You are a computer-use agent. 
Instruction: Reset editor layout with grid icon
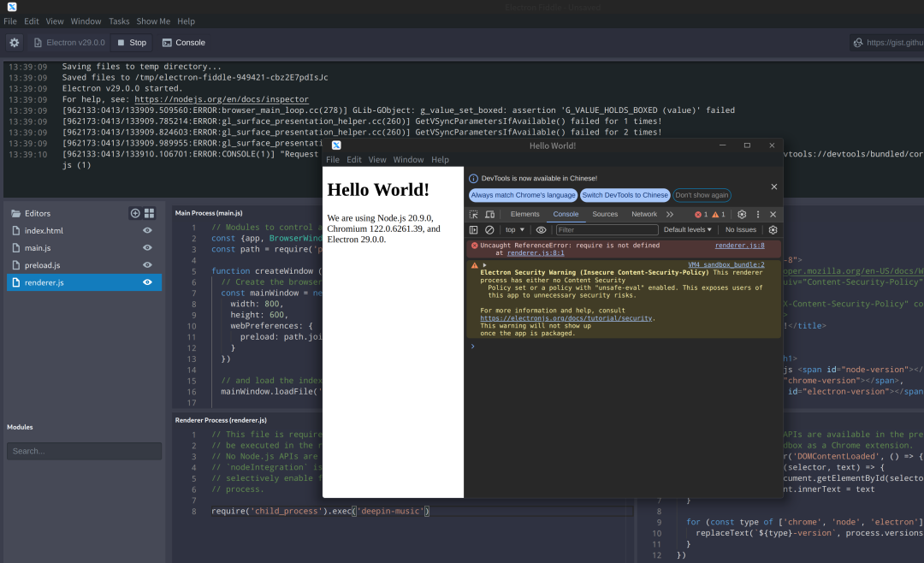click(149, 213)
